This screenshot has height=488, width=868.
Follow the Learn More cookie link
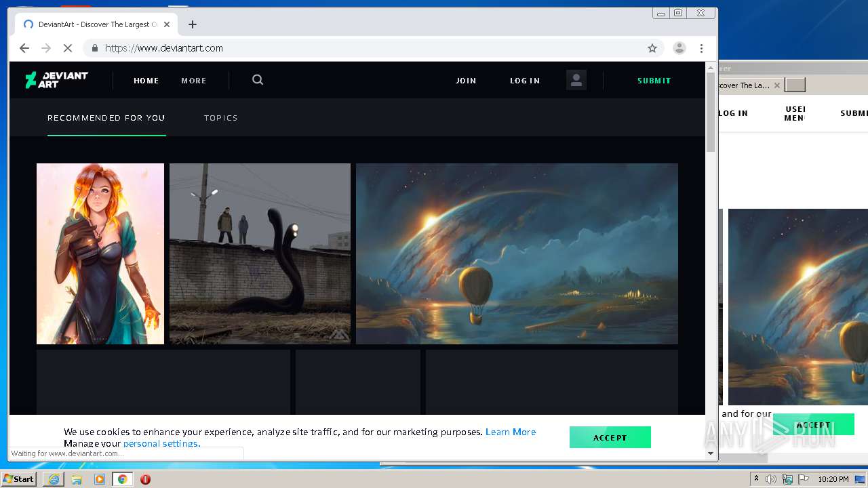[511, 432]
